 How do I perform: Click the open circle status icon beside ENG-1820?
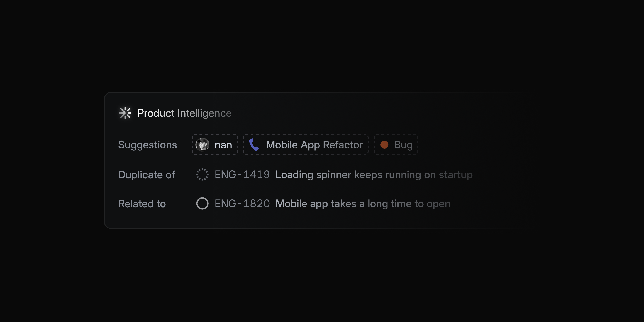point(203,204)
